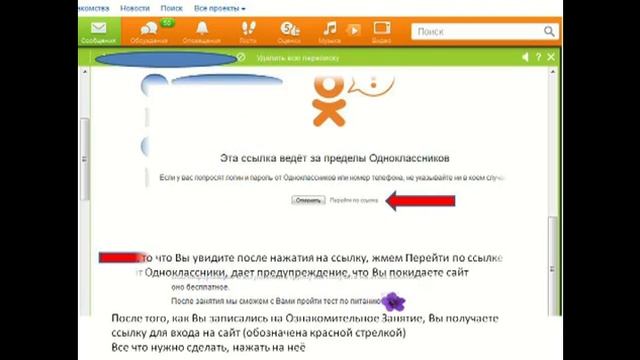Click the purple flower emoticon in message
640x360 pixels.
point(393,302)
